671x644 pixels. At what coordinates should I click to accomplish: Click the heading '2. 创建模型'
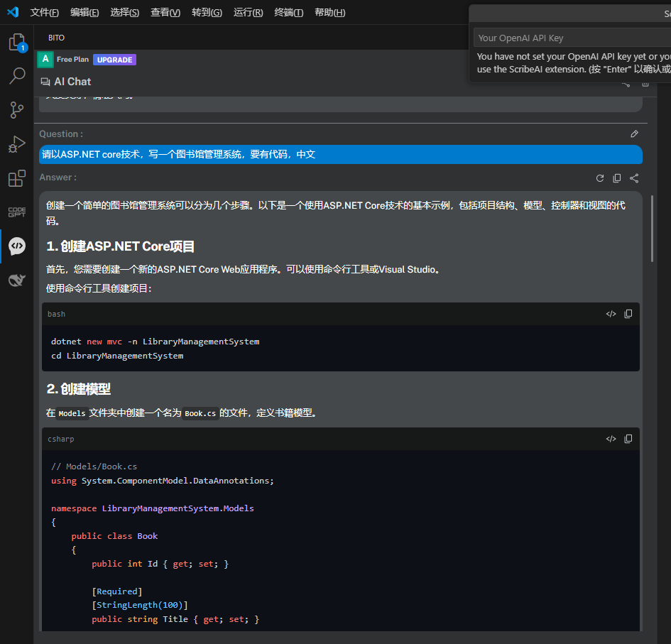tap(78, 389)
